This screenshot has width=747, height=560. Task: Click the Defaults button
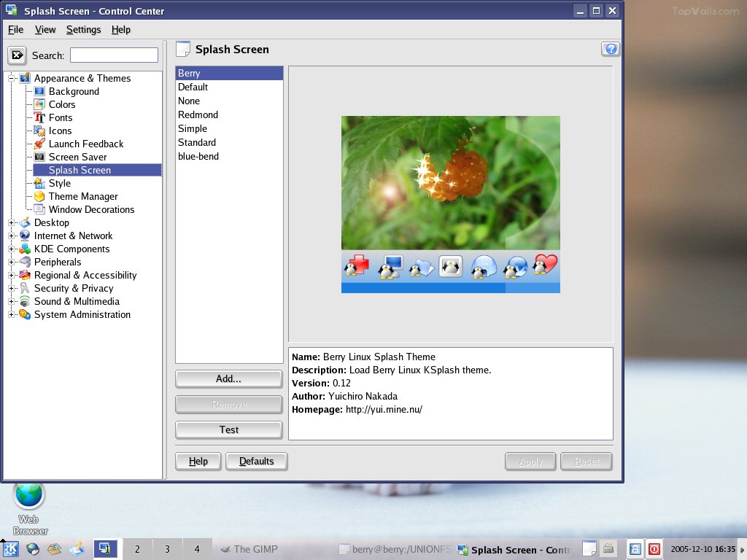pos(256,462)
